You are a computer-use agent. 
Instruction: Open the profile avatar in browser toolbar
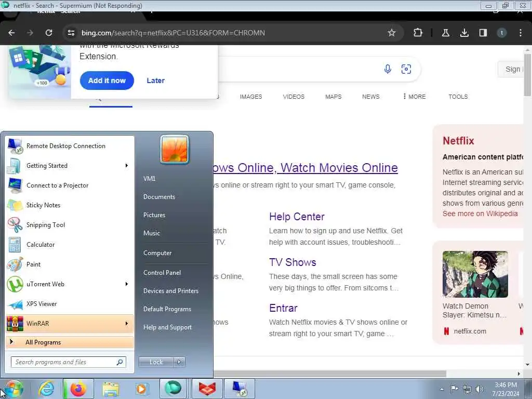pos(501,33)
